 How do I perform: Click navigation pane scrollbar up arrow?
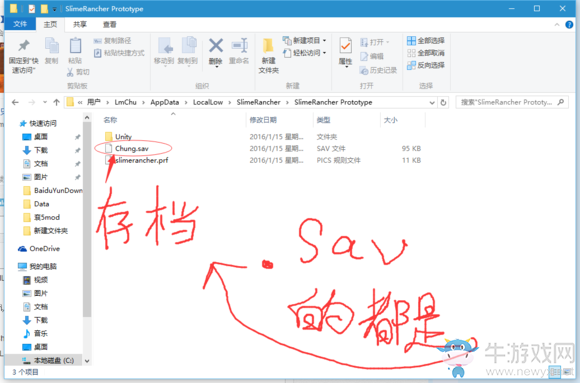[87, 118]
